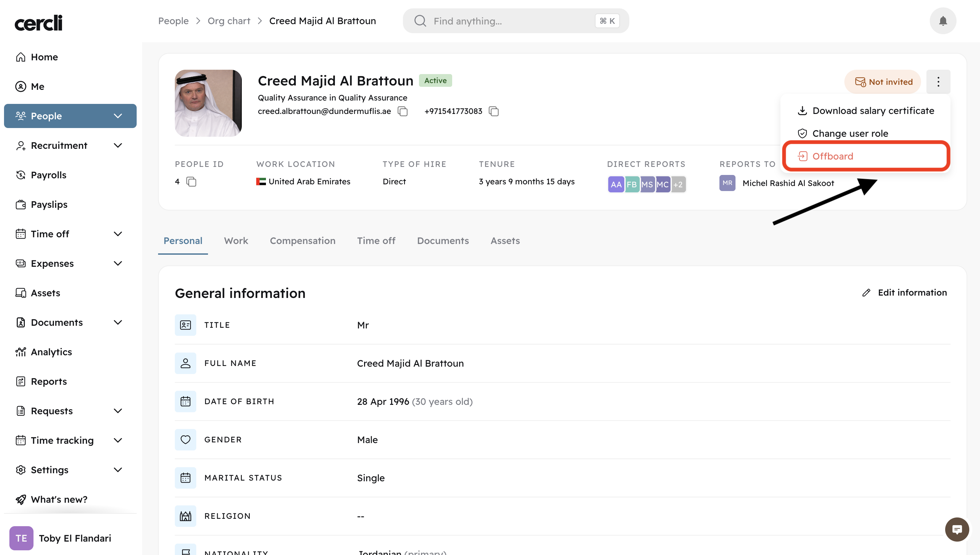Select Download salary certificate menu item
The height and width of the screenshot is (555, 980).
(x=865, y=111)
